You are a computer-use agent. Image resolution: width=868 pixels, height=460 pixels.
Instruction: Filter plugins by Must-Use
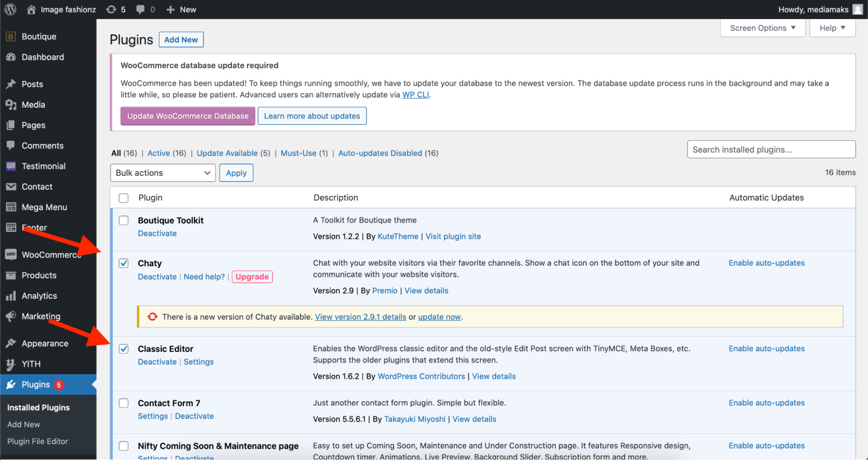pyautogui.click(x=298, y=153)
